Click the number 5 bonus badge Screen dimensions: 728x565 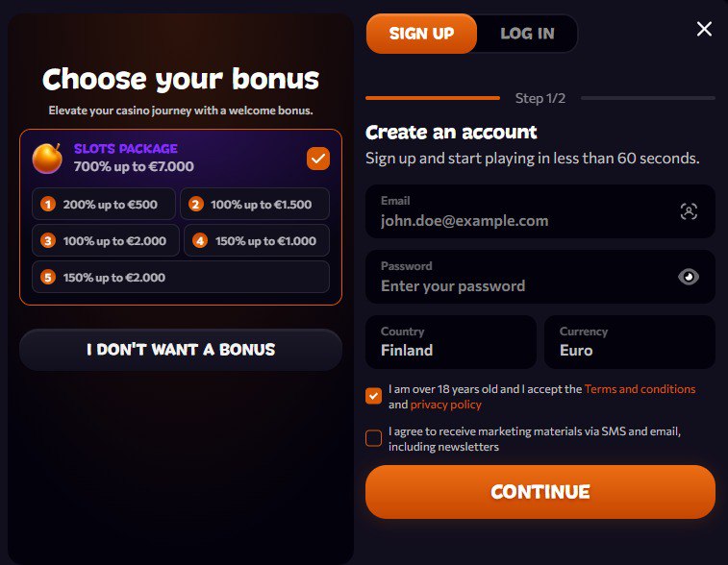pos(48,278)
